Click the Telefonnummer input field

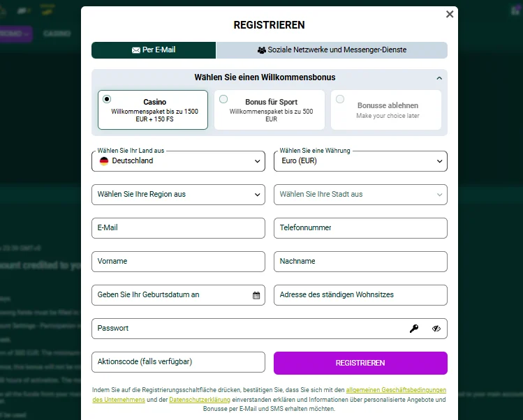360,228
